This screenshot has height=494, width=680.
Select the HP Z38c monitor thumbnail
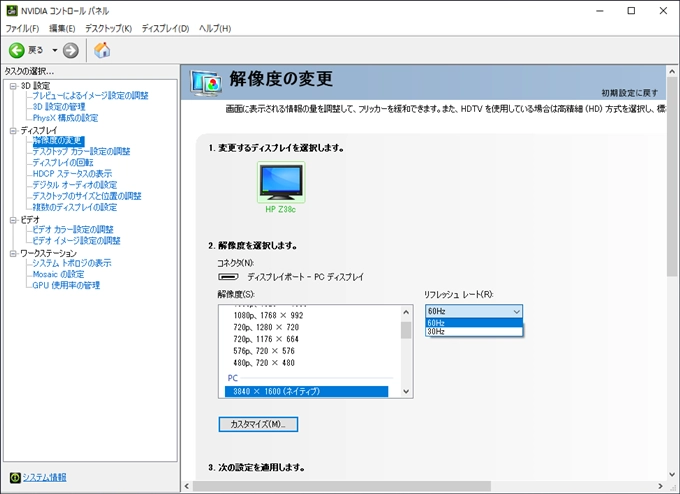[281, 182]
